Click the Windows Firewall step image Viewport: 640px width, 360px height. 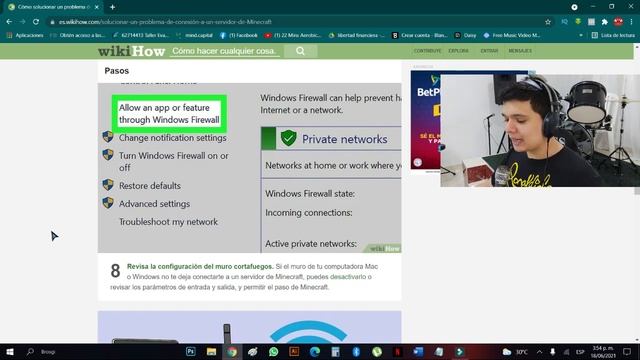(x=249, y=168)
